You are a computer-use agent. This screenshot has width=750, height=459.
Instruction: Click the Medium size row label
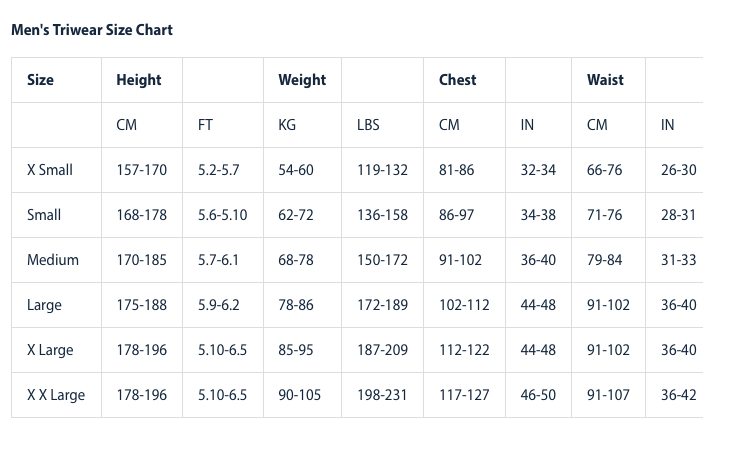click(53, 260)
